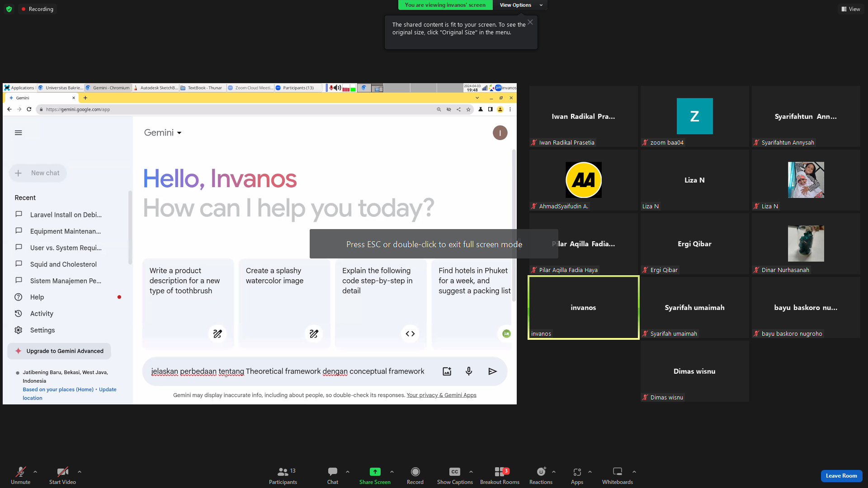Switch to TextBook - Thunar taskbar window

[x=202, y=88]
